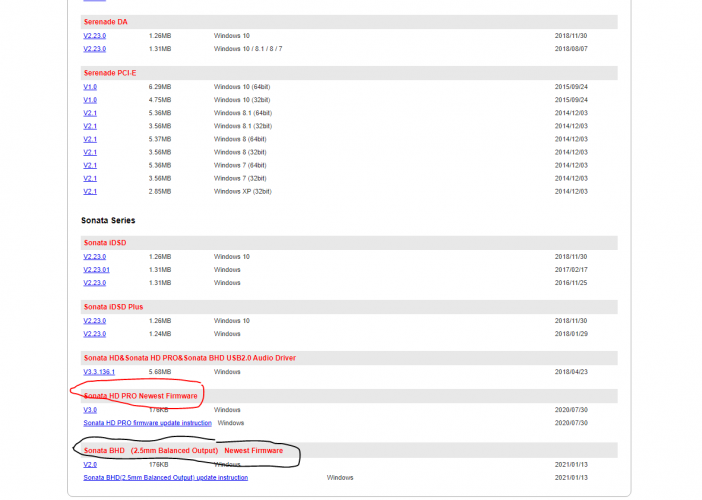Download V3.3.136.1 USB2.0 Audio Driver

pos(99,372)
